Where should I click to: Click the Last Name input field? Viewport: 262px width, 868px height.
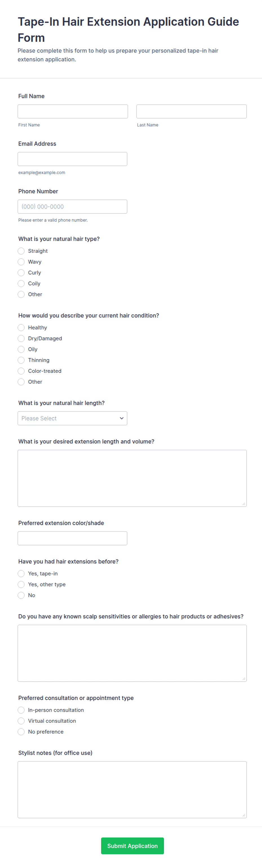click(191, 111)
